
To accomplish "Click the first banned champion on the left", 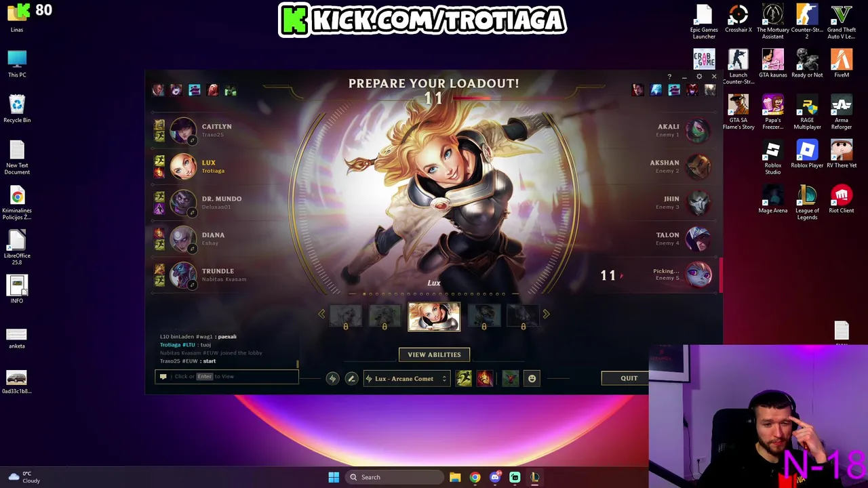I will (158, 90).
